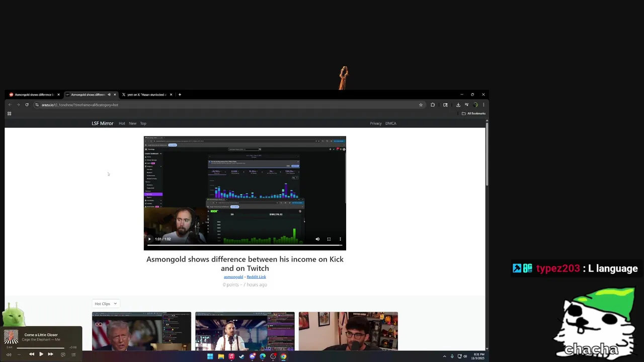Open the music player queue list
The width and height of the screenshot is (644, 362).
click(x=73, y=354)
